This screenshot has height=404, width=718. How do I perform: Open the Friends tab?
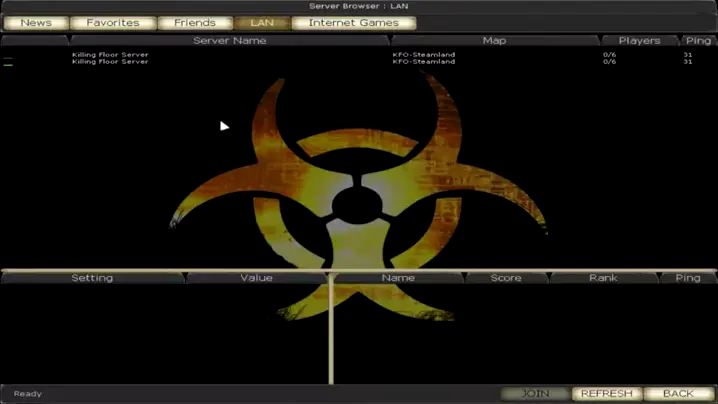coord(194,22)
